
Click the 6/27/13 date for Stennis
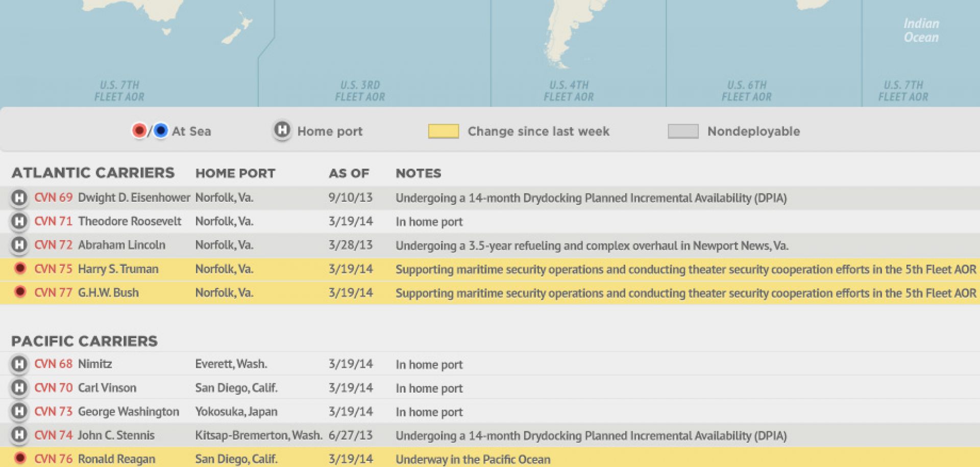click(x=351, y=435)
